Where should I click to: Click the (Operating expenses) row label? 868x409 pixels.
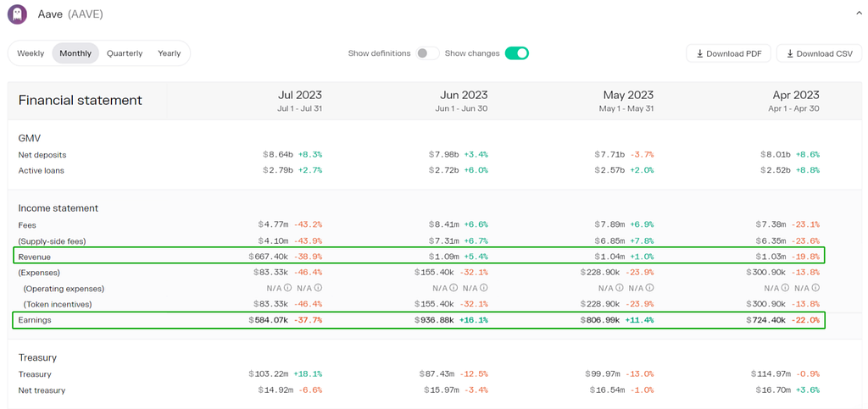coord(64,289)
